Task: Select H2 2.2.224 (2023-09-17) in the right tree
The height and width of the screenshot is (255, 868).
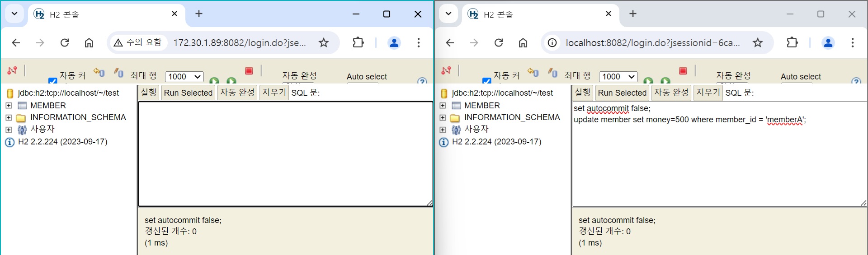Action: 496,142
